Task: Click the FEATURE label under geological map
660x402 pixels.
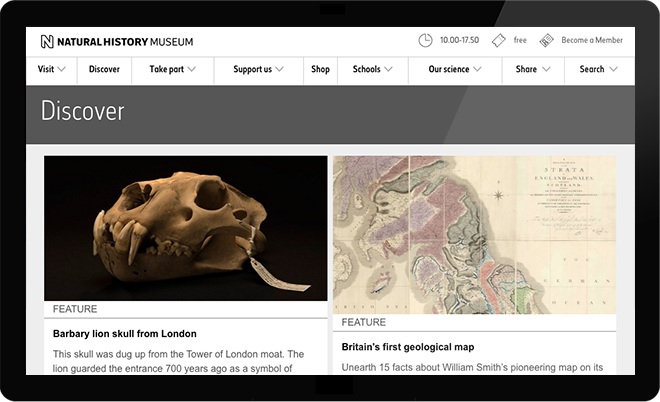Action: click(x=364, y=322)
